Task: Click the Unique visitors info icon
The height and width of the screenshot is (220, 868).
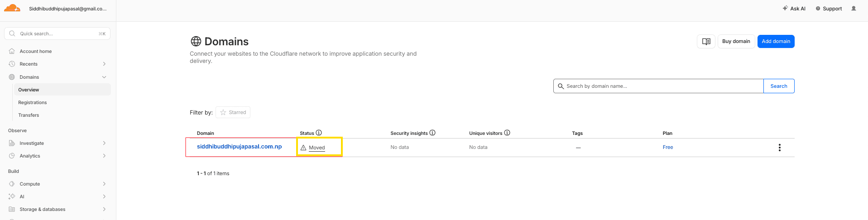Action: coord(507,133)
